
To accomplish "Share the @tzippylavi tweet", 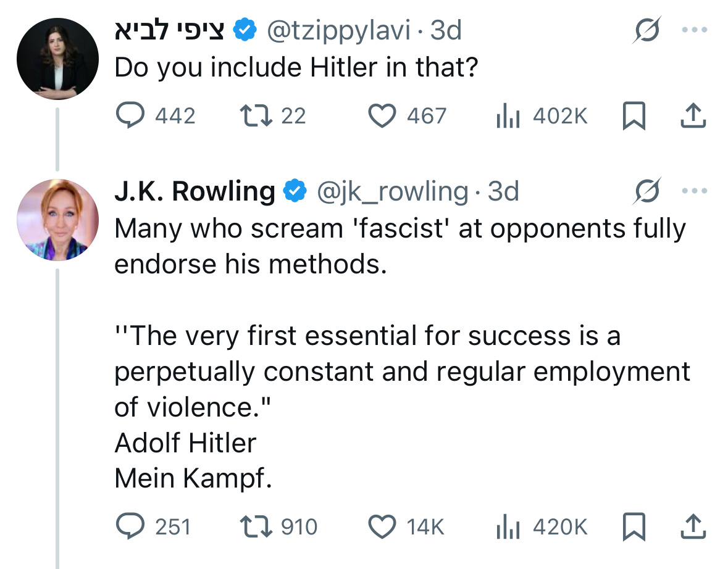I will pyautogui.click(x=693, y=116).
